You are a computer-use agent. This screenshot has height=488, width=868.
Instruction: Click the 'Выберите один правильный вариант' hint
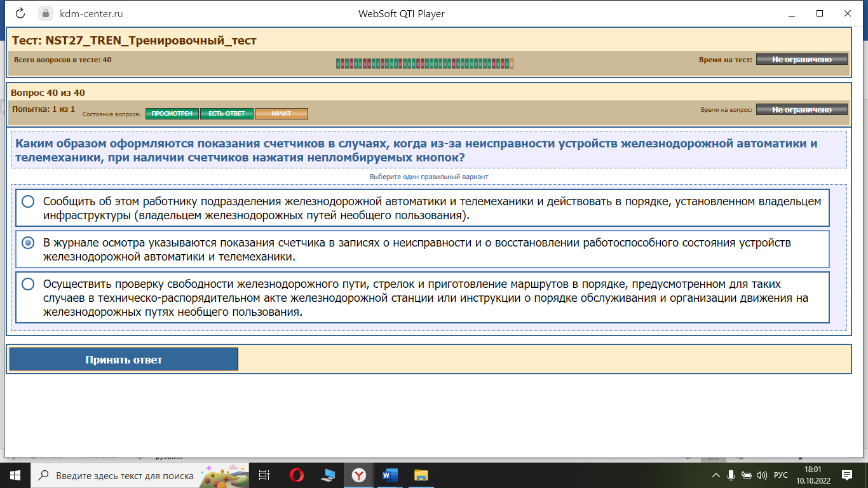429,177
